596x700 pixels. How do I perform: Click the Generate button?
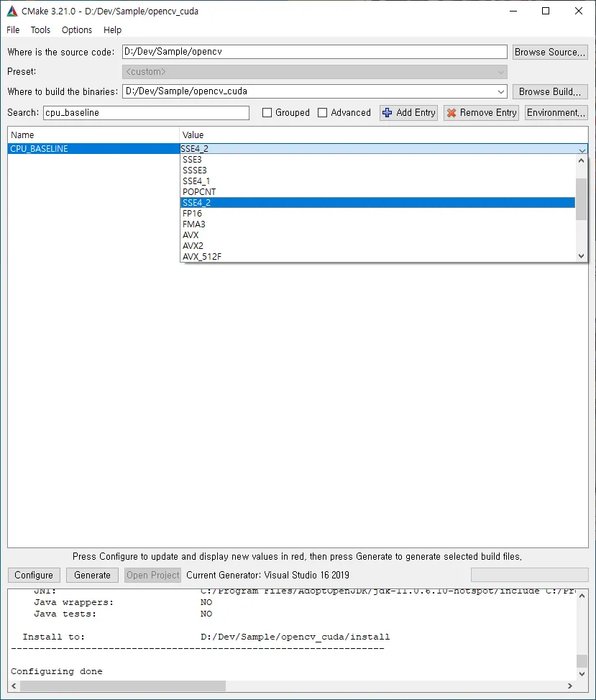click(92, 575)
